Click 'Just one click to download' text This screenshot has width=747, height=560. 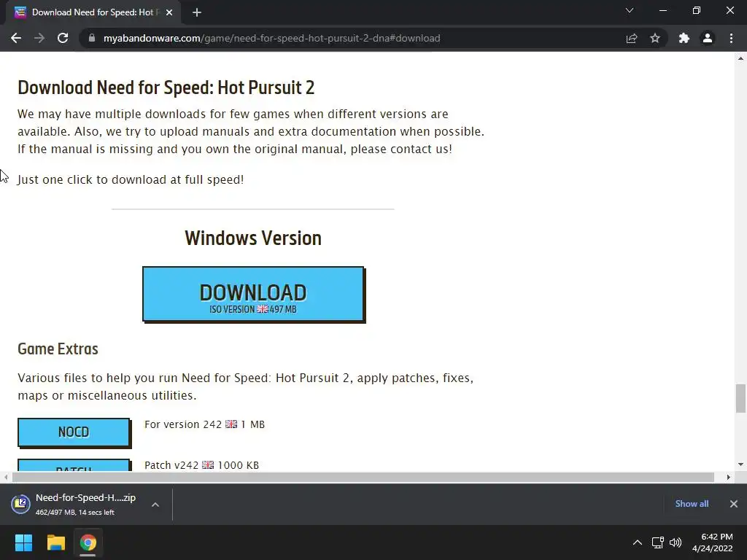(131, 179)
